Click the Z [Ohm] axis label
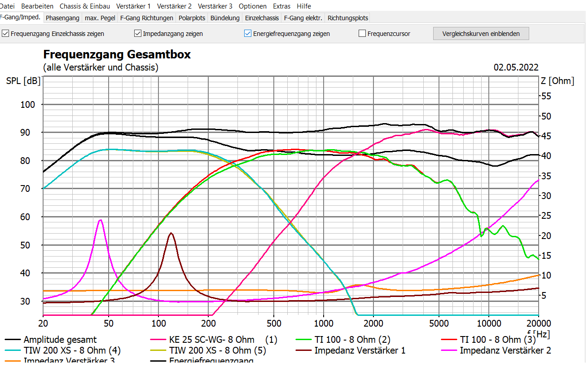 point(557,81)
